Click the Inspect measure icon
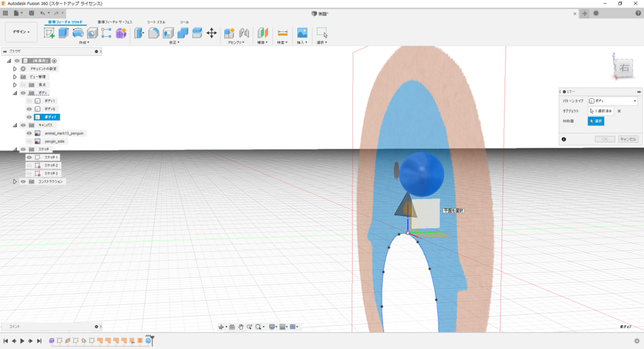Image resolution: width=644 pixels, height=349 pixels. (282, 33)
